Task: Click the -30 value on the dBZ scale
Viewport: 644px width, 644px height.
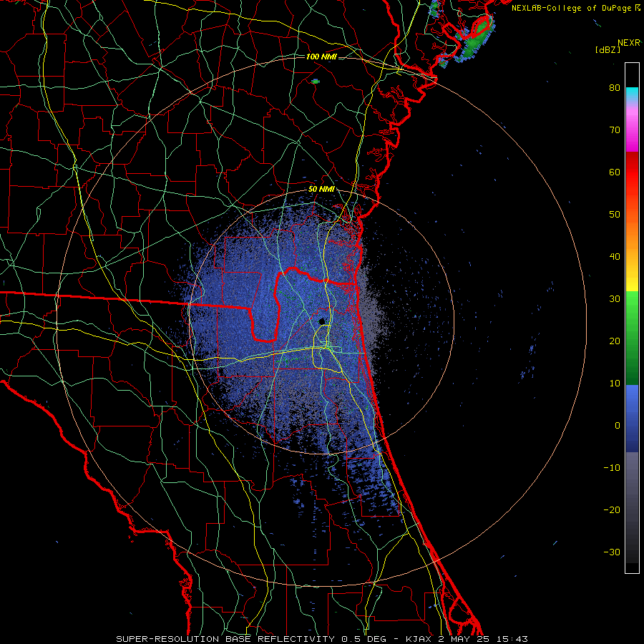Action: point(612,552)
